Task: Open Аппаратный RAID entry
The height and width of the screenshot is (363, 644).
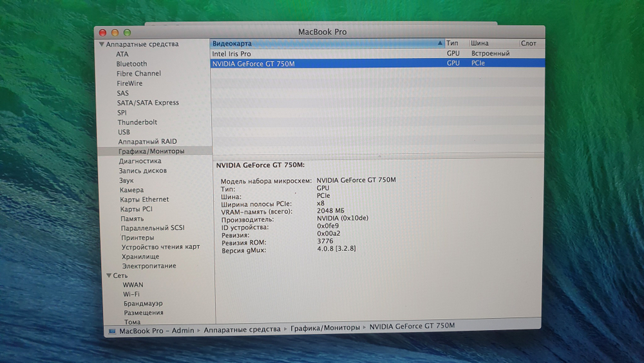Action: (x=147, y=141)
